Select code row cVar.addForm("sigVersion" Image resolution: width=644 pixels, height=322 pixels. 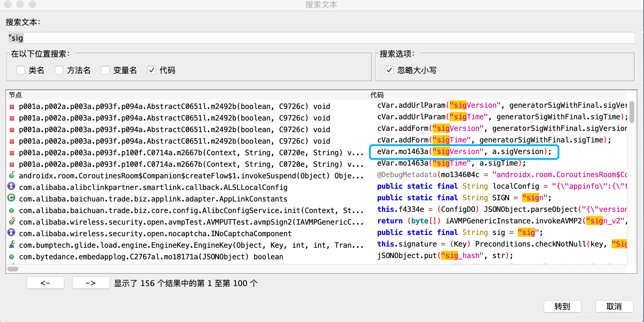click(x=502, y=128)
